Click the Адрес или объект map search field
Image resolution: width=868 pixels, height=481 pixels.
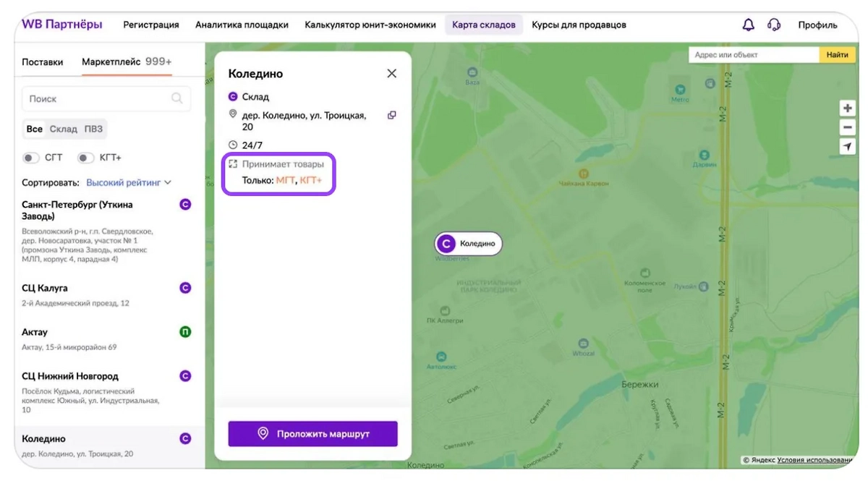click(753, 55)
